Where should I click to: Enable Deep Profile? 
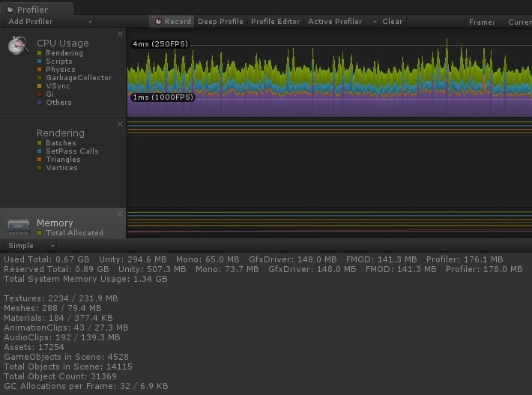(220, 22)
